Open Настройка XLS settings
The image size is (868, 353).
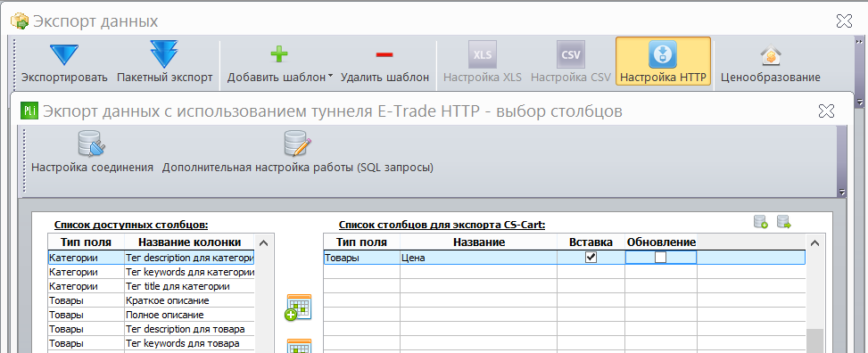[482, 62]
